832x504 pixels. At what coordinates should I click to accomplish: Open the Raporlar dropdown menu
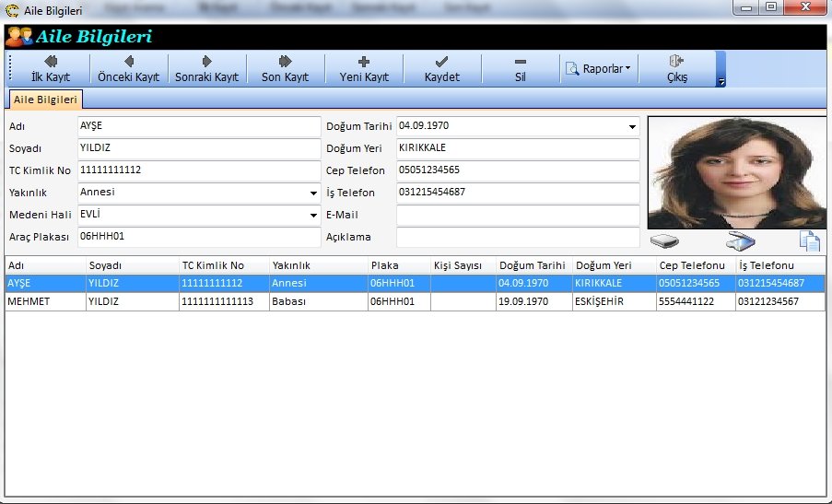tap(600, 69)
